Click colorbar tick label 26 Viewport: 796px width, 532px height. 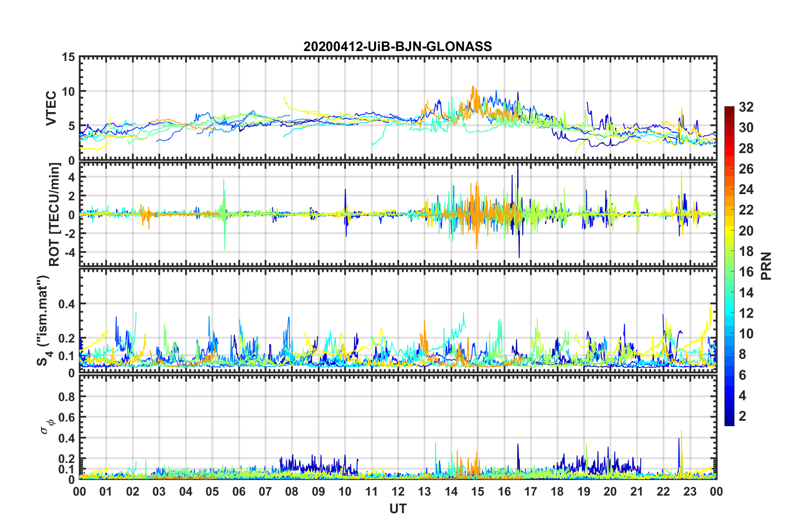(x=746, y=169)
